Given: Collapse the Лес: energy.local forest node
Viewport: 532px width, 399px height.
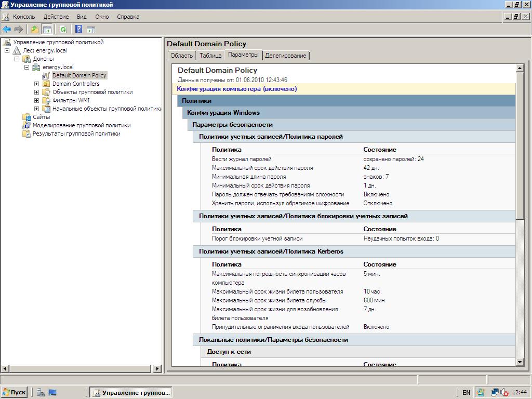Looking at the screenshot, I should point(7,50).
